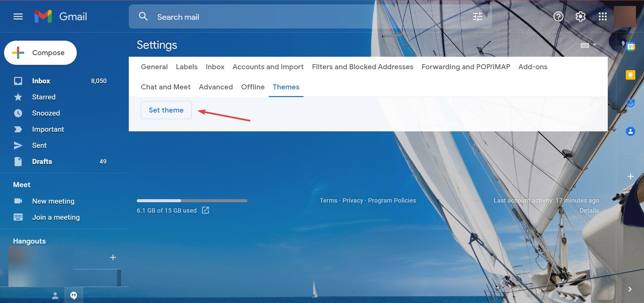Open Forwarding and POP/IMAP tab
Screen dimensions: 644x303
tap(466, 67)
